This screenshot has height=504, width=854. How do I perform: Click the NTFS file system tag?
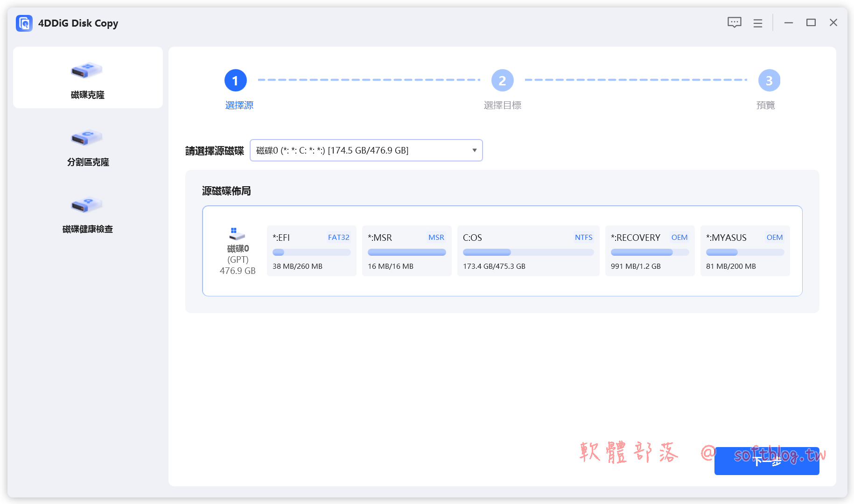tap(583, 237)
